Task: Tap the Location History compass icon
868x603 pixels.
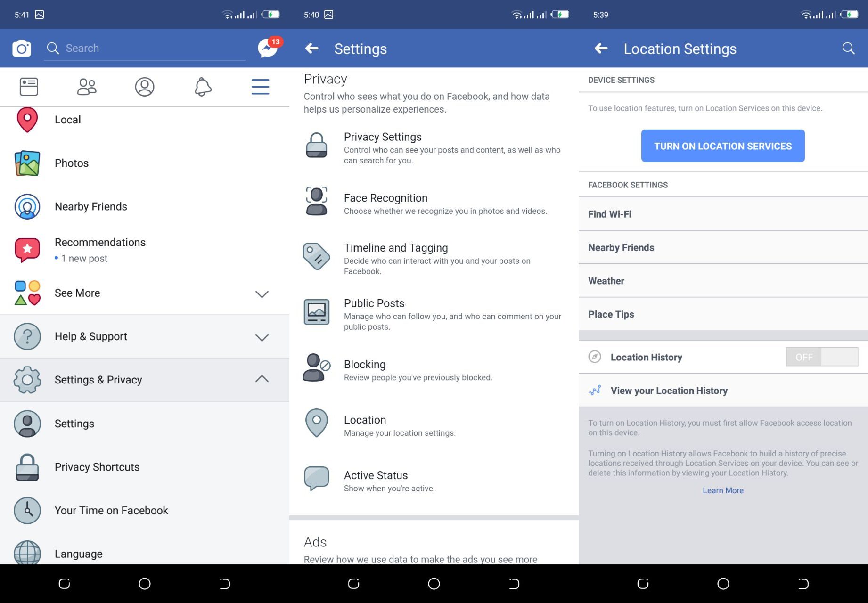Action: 595,357
